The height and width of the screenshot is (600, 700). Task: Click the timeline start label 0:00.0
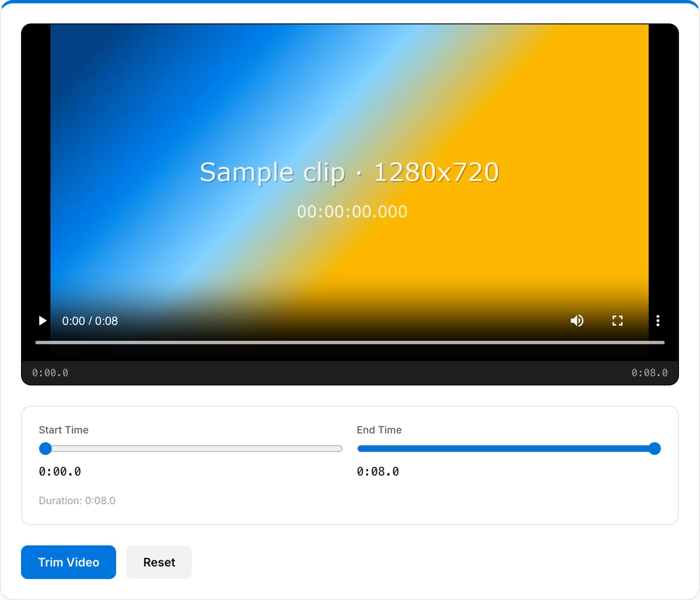pos(50,372)
